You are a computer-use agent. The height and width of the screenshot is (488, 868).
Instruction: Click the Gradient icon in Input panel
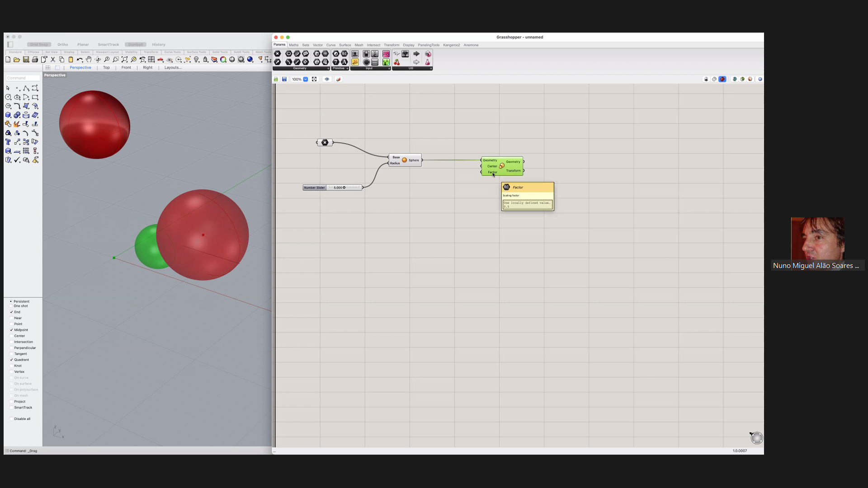[386, 54]
